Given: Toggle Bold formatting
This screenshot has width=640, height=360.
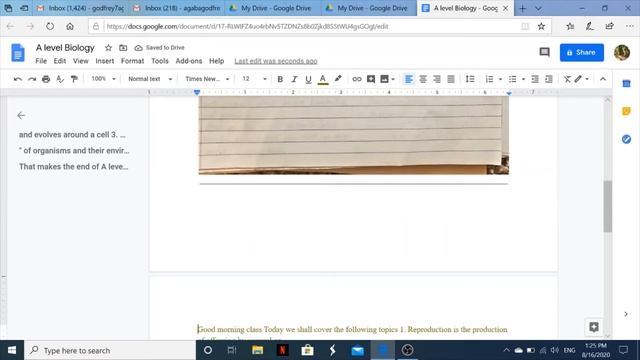Looking at the screenshot, I should click(x=280, y=79).
